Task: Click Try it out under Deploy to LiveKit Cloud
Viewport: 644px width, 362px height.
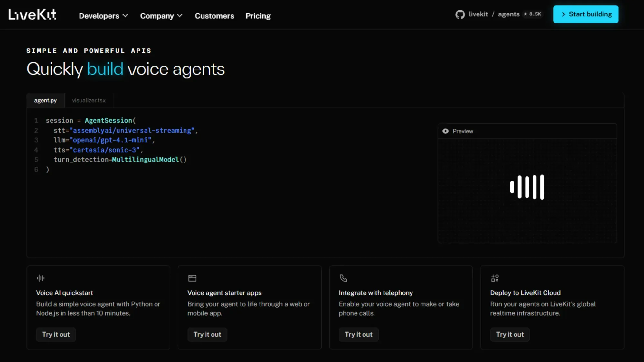Action: click(510, 334)
